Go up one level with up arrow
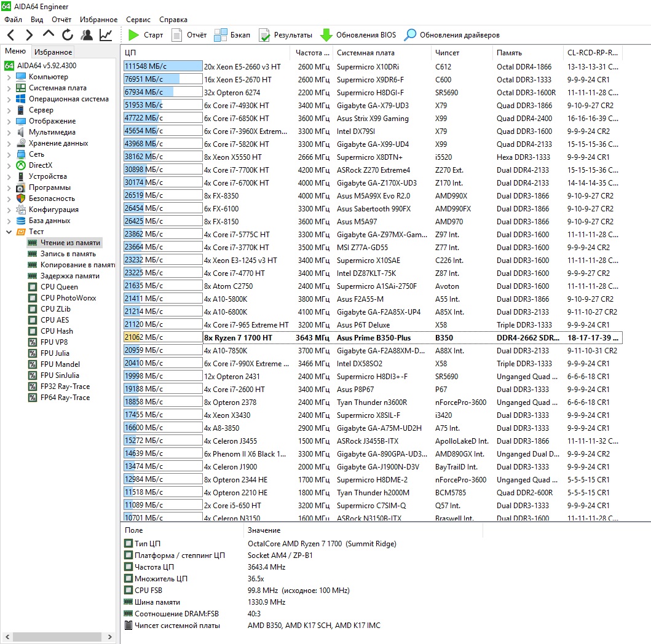Viewport: 651px width, 644px height. tap(48, 34)
